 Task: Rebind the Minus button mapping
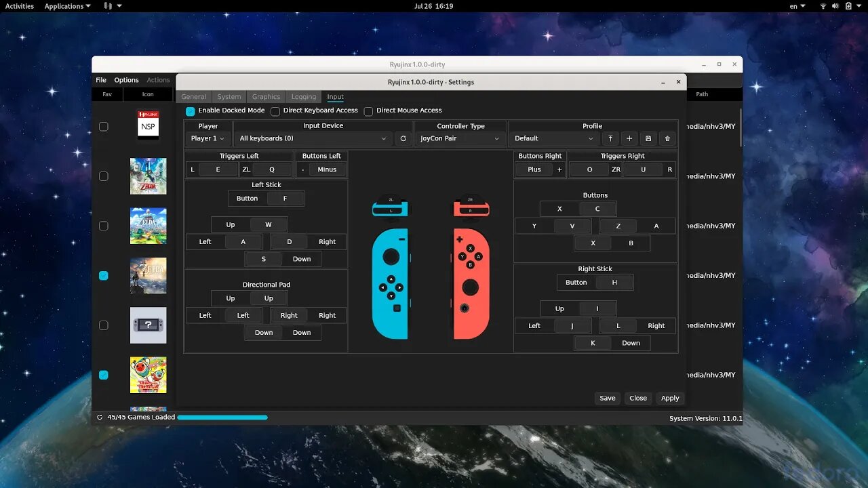(x=327, y=169)
